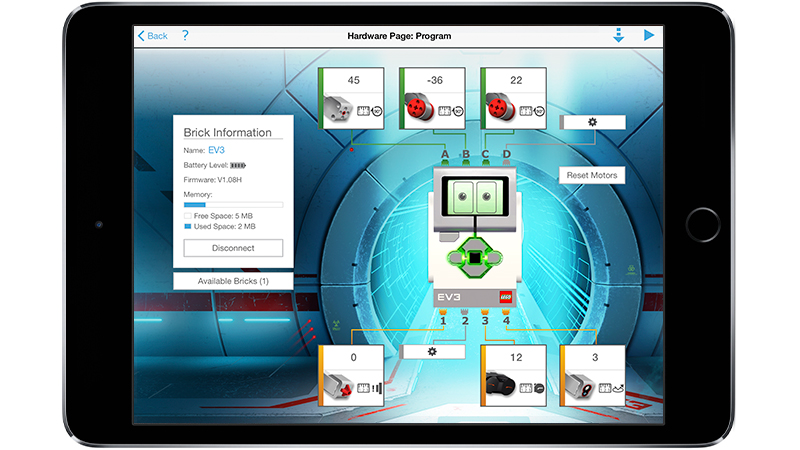Viewport: 800px width, 450px height.
Task: Click the LEGO logo on the brick
Action: click(506, 297)
